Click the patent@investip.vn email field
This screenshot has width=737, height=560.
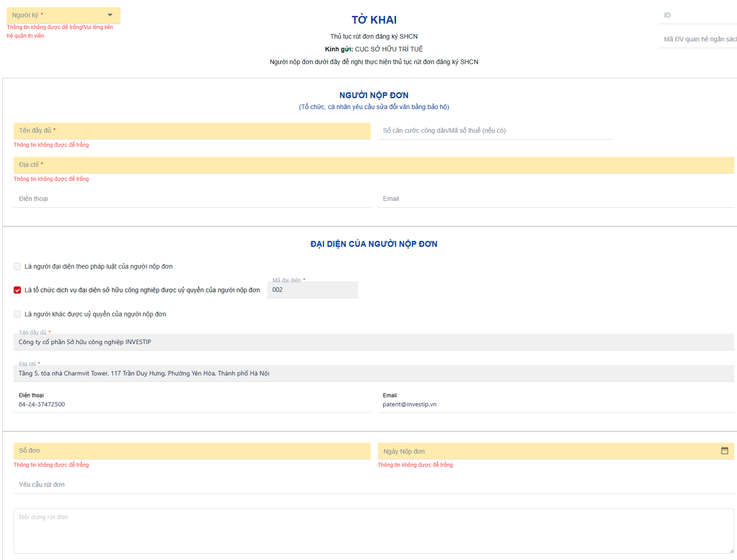555,405
